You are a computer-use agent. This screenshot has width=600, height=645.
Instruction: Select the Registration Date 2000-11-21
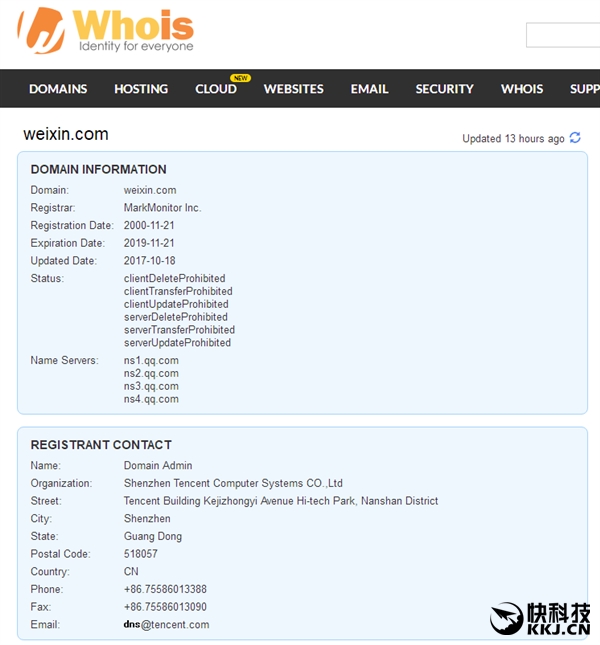149,225
